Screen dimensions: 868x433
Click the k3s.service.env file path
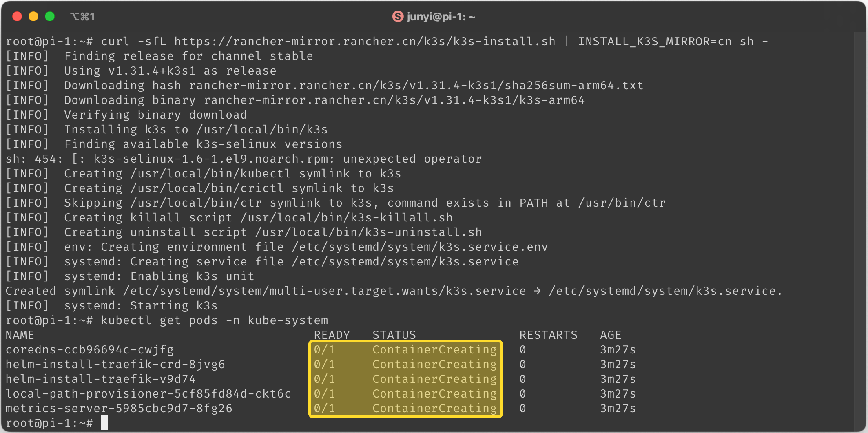pos(420,247)
